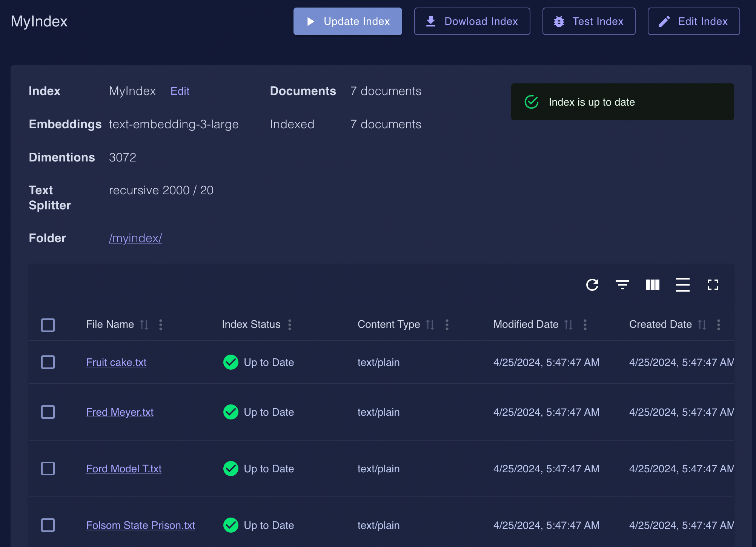Click the 'Index is up to date' notification
Image resolution: width=756 pixels, height=547 pixels.
coord(622,102)
